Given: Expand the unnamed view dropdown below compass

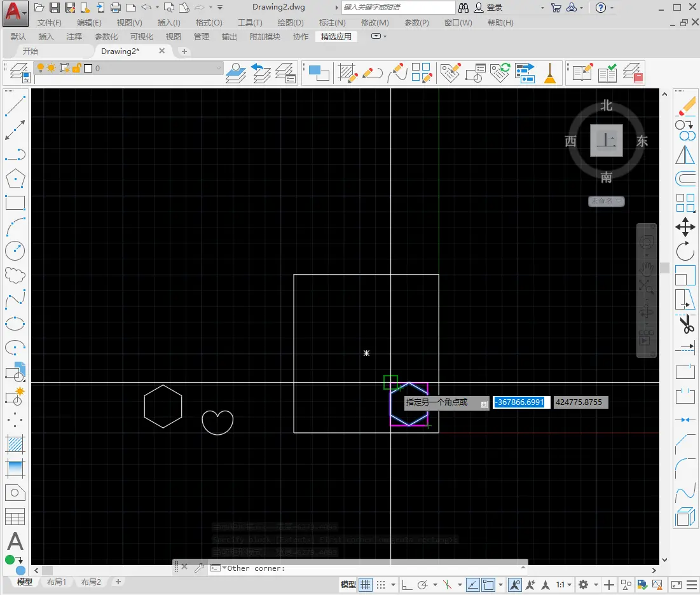Looking at the screenshot, I should pyautogui.click(x=606, y=201).
